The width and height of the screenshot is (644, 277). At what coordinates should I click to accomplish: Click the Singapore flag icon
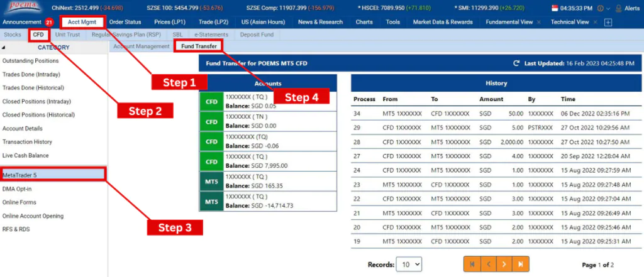tap(554, 8)
